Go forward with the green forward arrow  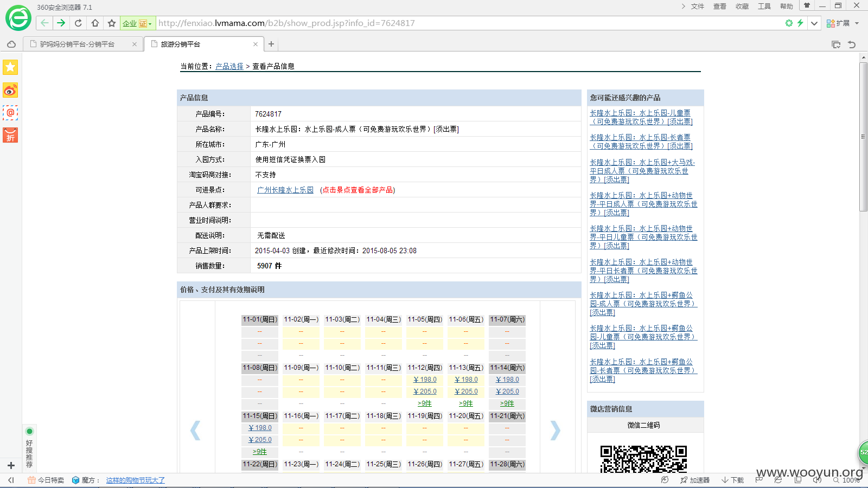[61, 23]
